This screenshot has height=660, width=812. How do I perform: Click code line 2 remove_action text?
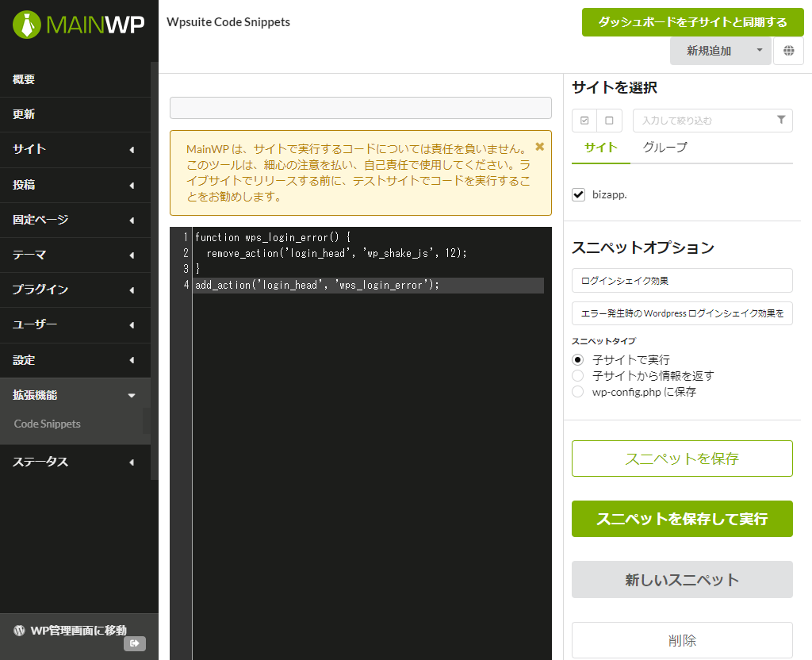point(336,253)
